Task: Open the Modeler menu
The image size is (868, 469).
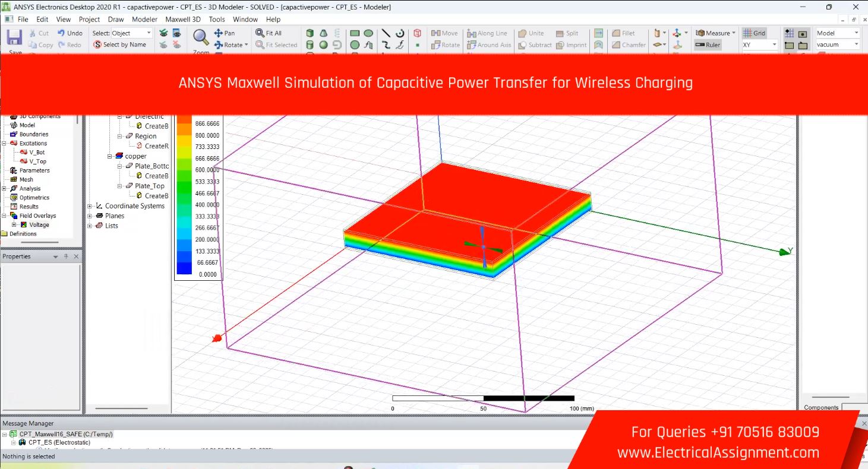Action: pyautogui.click(x=144, y=20)
